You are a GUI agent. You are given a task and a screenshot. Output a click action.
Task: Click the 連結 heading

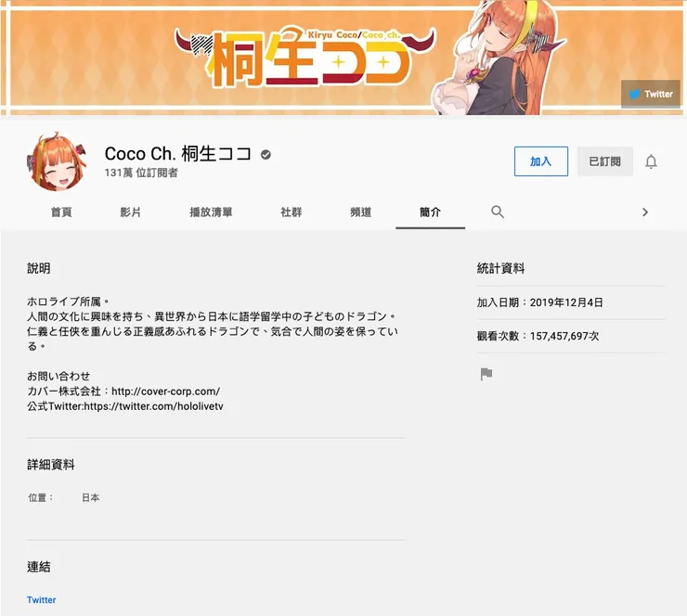(x=39, y=567)
